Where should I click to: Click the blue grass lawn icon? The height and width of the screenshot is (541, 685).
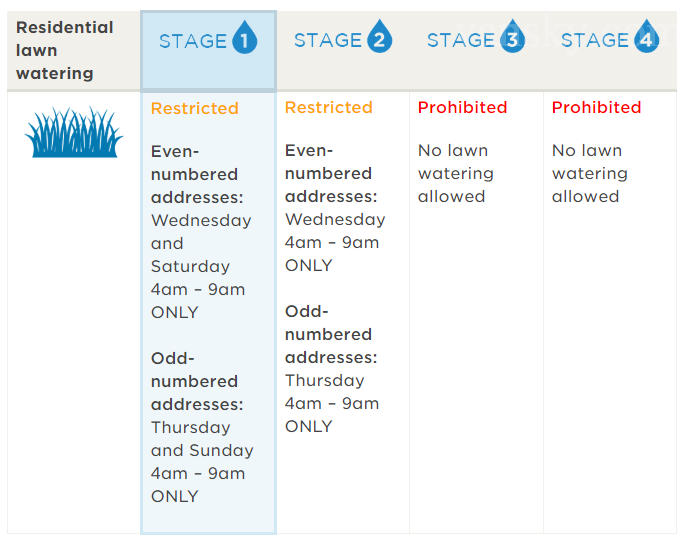[x=73, y=133]
